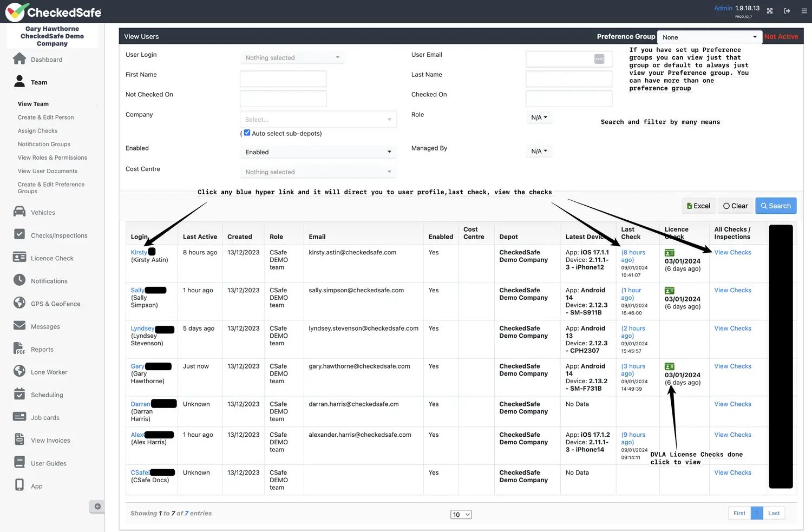Viewport: 812px width, 532px height.
Task: Open View Checks for Kirsty Astin
Action: coord(732,252)
